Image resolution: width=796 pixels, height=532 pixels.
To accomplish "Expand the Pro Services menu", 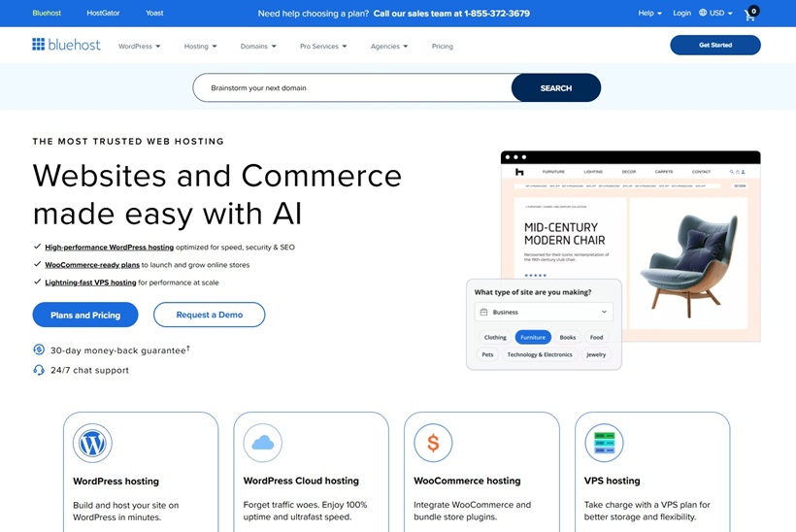I will [323, 47].
